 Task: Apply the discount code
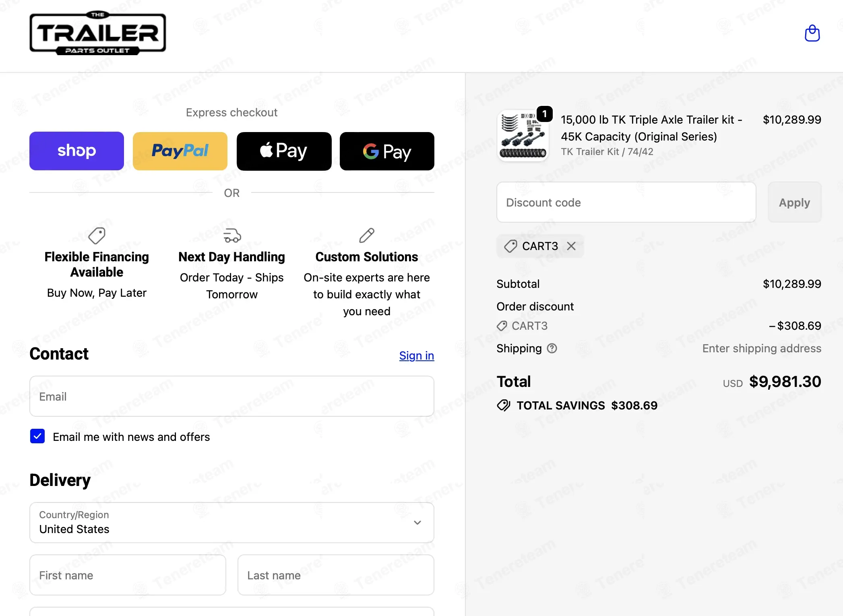click(x=794, y=202)
